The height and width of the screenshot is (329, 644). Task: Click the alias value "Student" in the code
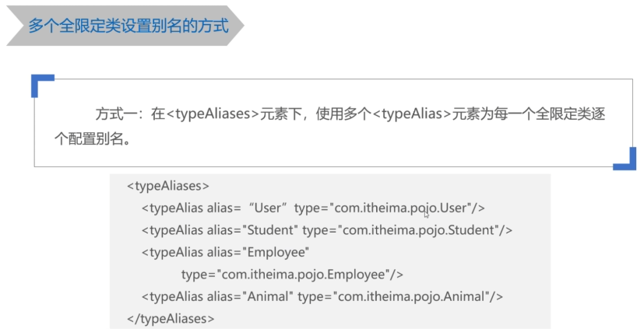pos(271,230)
